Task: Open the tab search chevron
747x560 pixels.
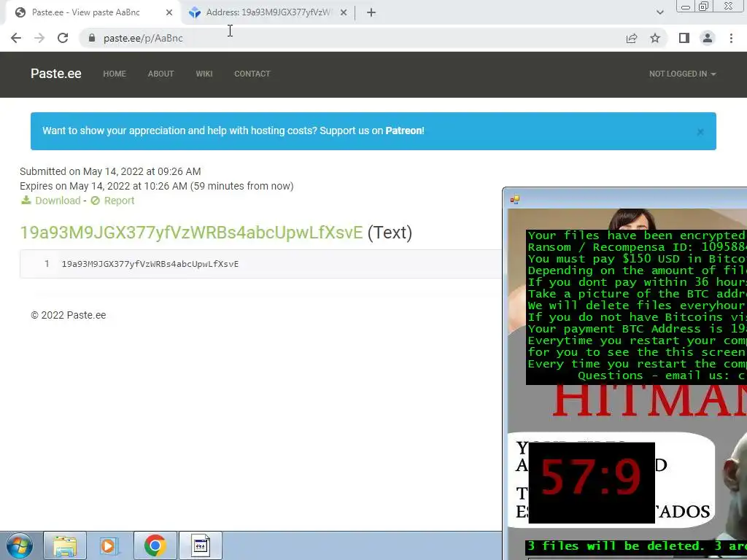Action: (x=659, y=12)
